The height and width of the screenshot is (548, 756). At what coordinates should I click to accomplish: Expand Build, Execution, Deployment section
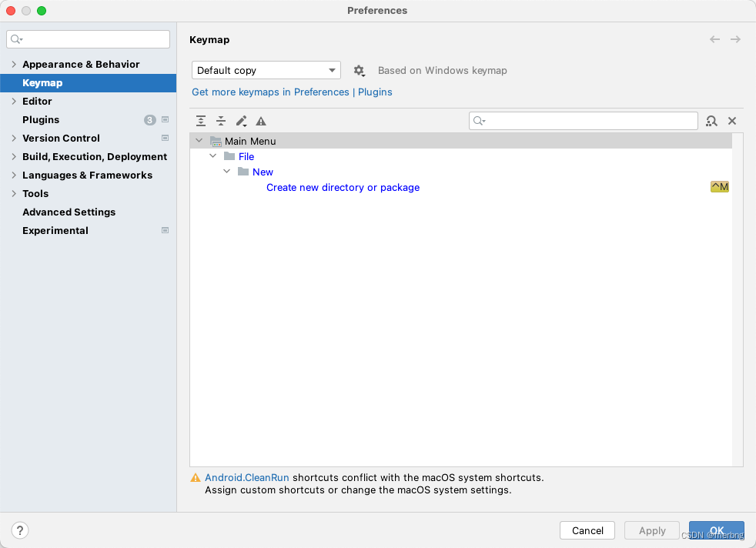pos(14,157)
